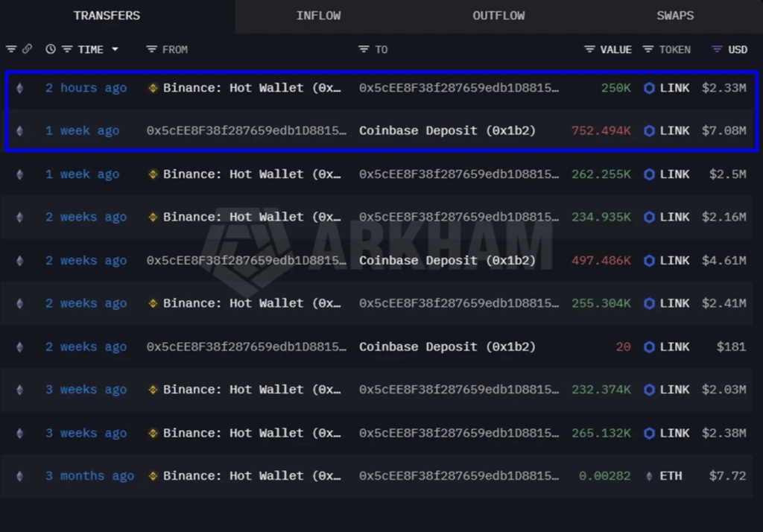
Task: Open the OUTFLOW tab
Action: coord(498,16)
